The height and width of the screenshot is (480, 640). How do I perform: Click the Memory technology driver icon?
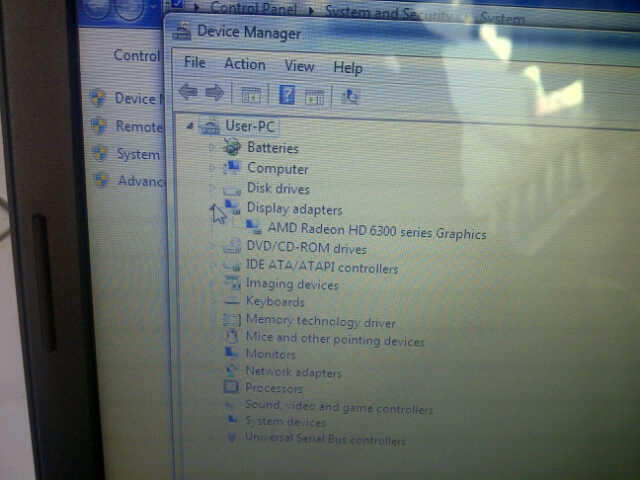[232, 320]
